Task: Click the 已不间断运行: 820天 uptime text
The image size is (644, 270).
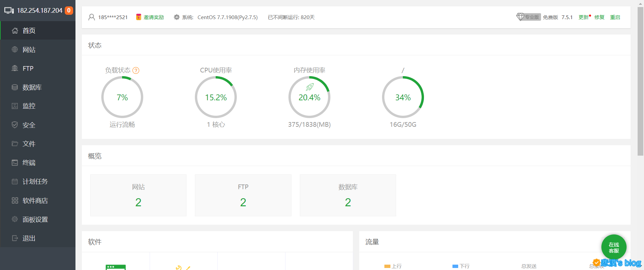Action: [291, 17]
